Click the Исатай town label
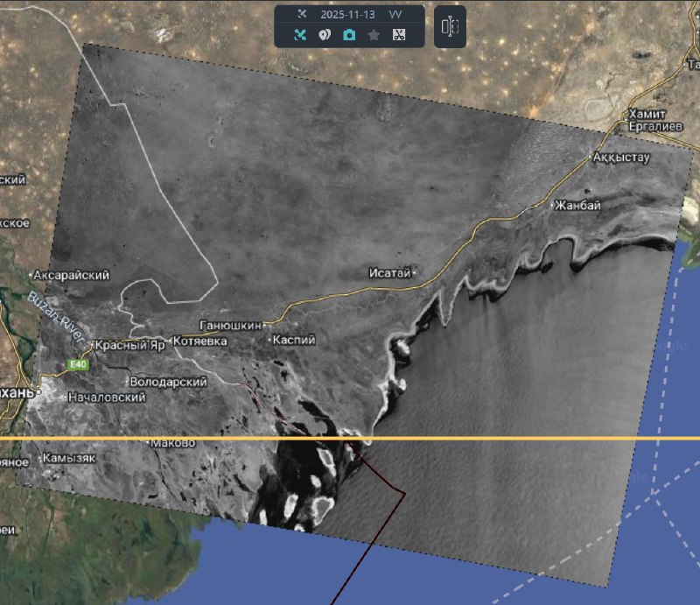 389,273
